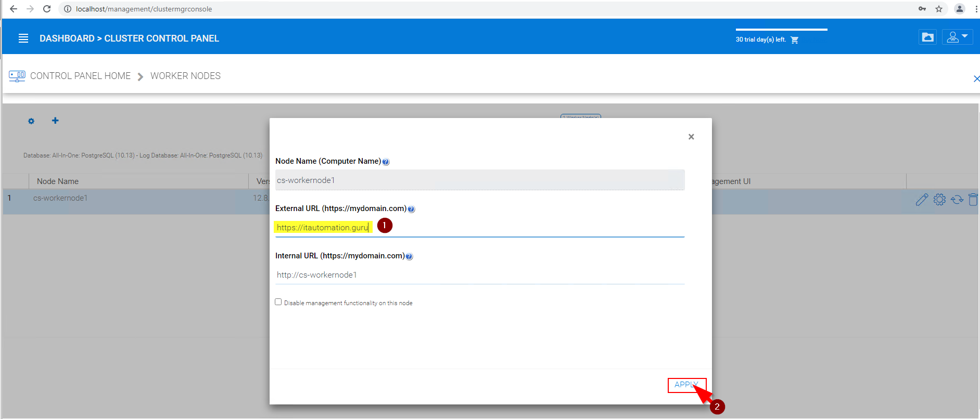Viewport: 980px width, 419px height.
Task: Select Worker Nodes breadcrumb item
Action: coord(185,76)
